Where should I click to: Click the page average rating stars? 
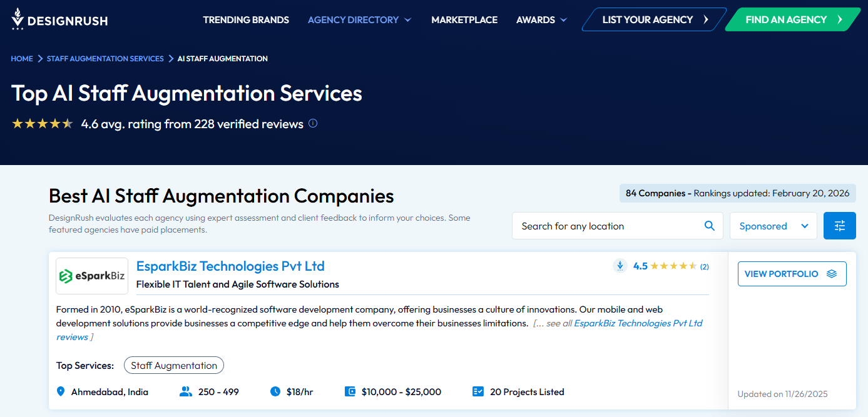[43, 123]
